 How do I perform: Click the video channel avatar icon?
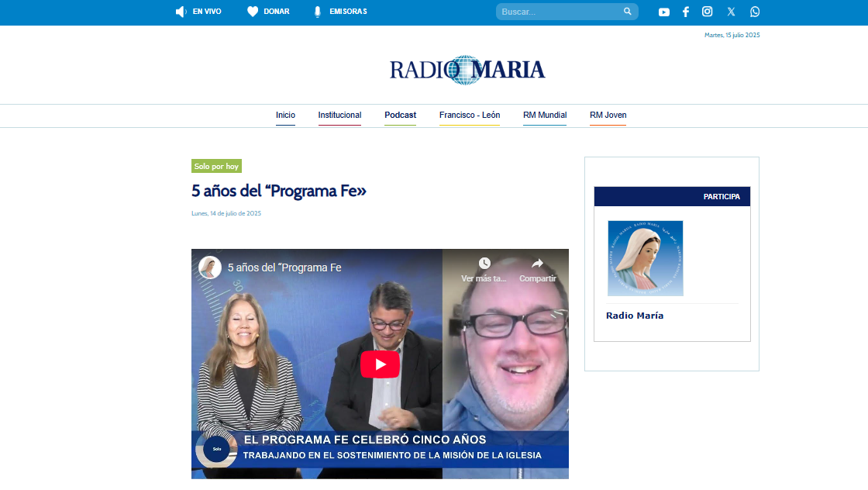pyautogui.click(x=210, y=267)
